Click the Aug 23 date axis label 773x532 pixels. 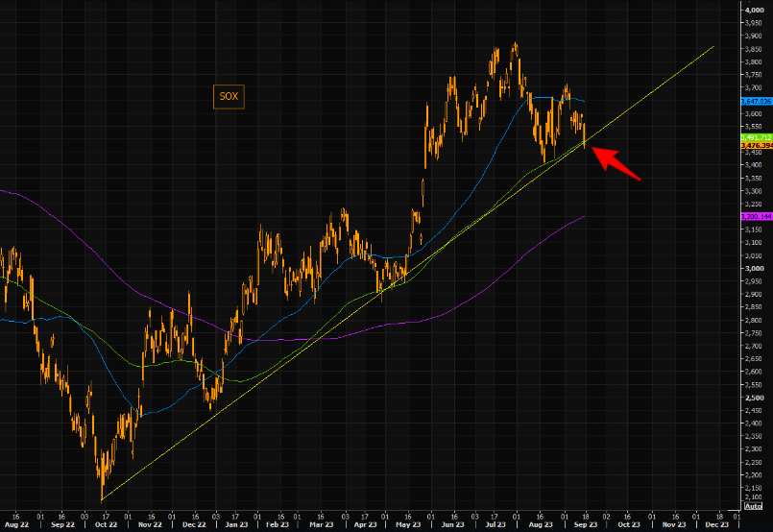pos(538,525)
